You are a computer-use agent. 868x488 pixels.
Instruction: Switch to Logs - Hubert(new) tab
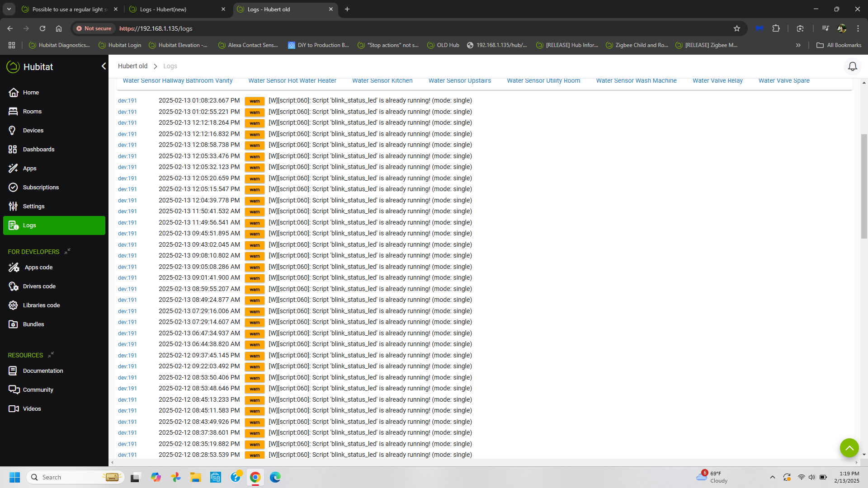pos(177,9)
